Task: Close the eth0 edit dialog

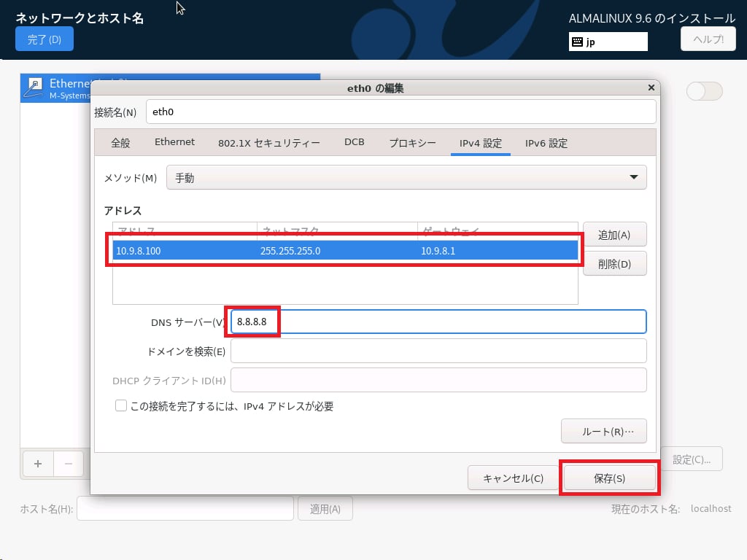Action: 651,87
